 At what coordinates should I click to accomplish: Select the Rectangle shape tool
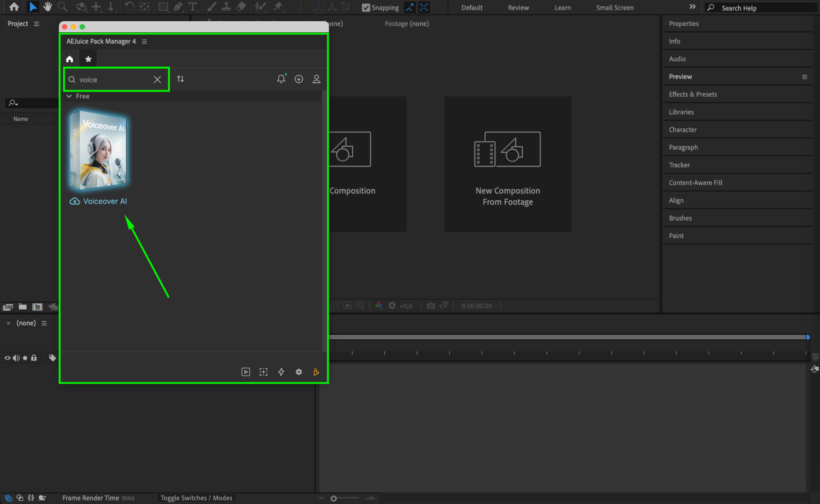(163, 7)
